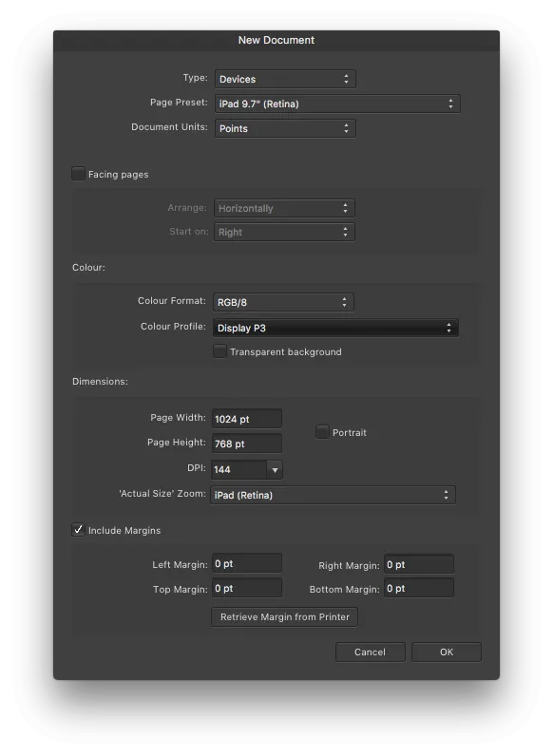Enable the Transparent background checkbox
Viewport: 553px width, 756px height.
[220, 351]
